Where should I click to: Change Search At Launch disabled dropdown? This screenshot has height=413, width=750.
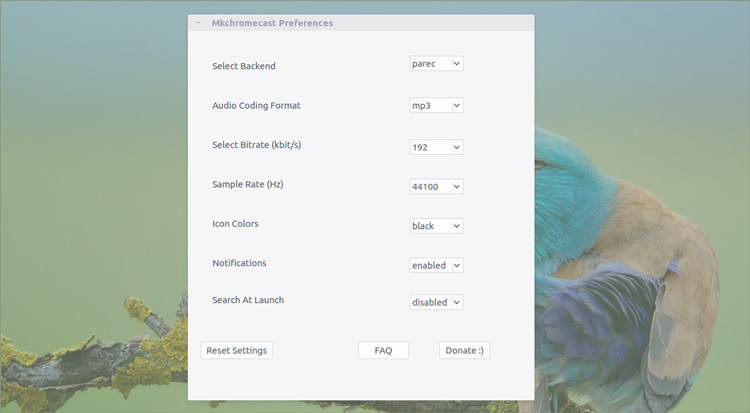(x=436, y=302)
